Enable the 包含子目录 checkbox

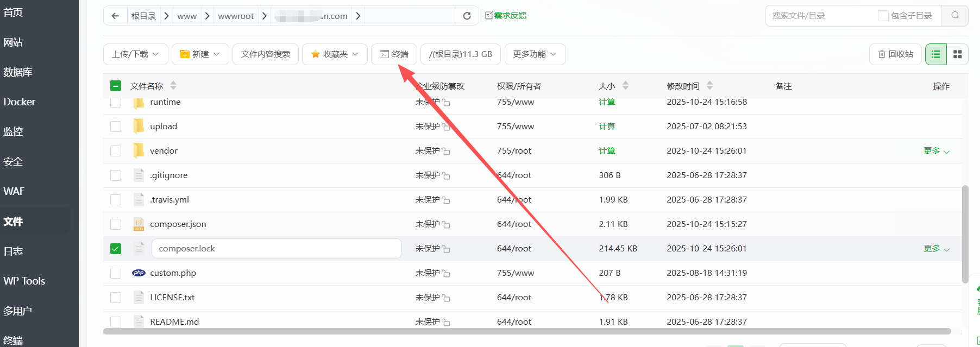[883, 16]
